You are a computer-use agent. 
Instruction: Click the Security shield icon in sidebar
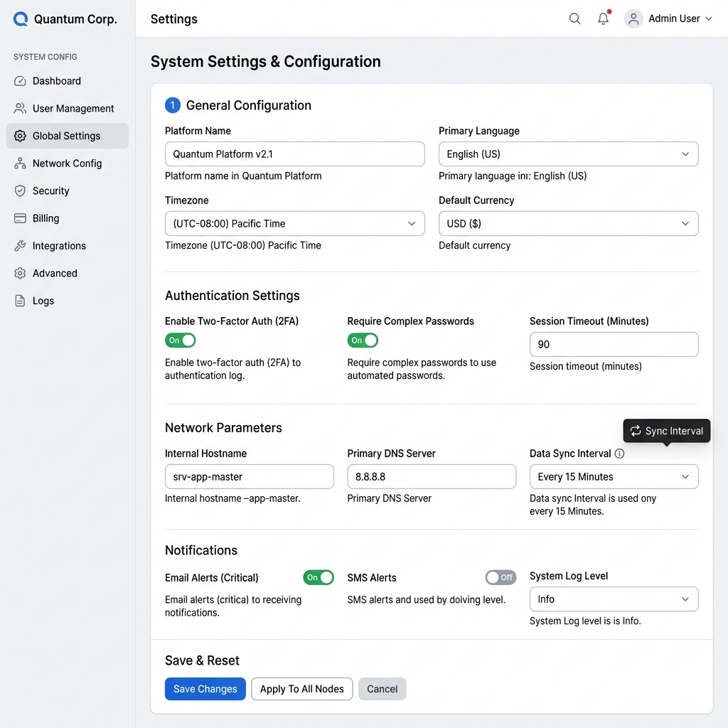click(20, 191)
